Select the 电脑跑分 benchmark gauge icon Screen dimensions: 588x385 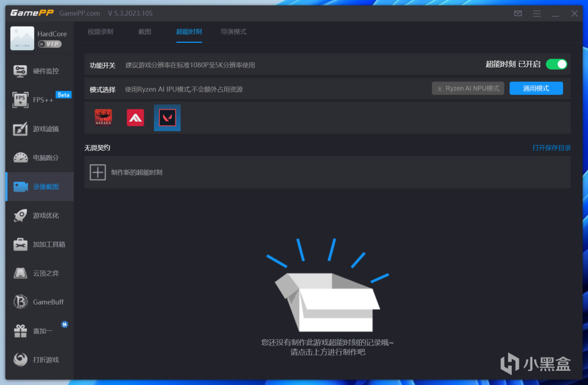(20, 158)
